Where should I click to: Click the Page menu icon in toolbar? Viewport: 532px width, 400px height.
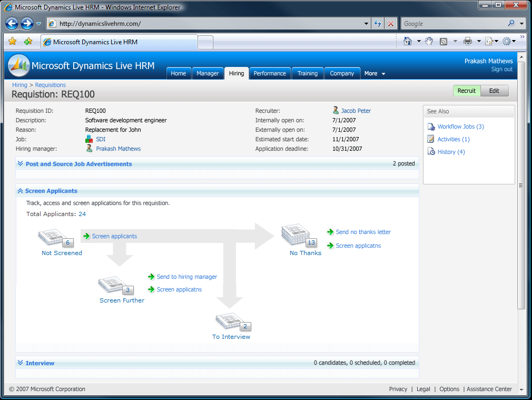click(x=489, y=42)
